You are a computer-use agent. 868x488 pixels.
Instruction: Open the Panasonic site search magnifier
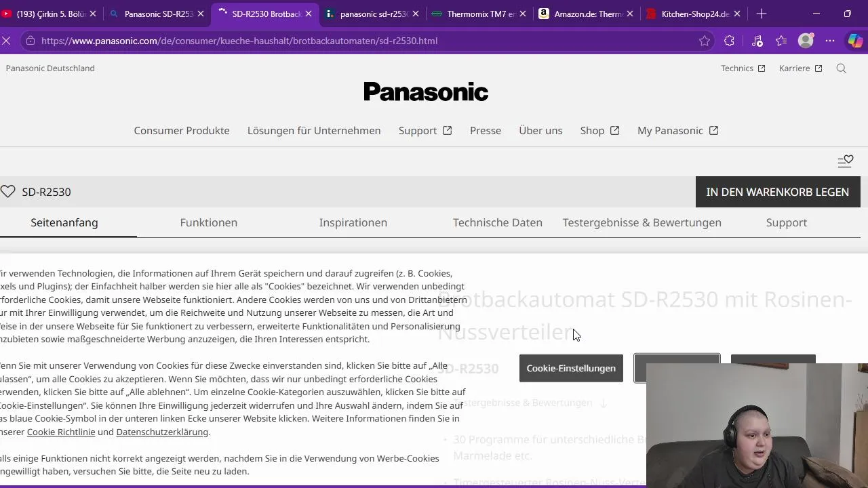point(842,68)
